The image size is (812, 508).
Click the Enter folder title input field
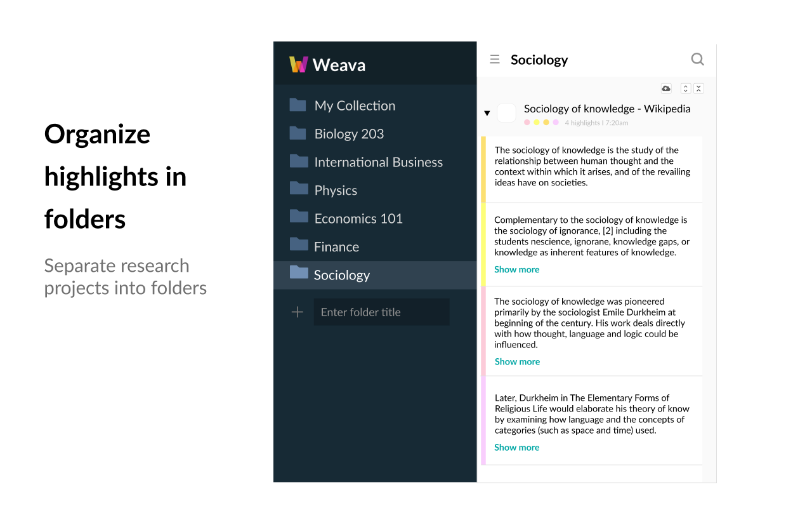(x=381, y=312)
